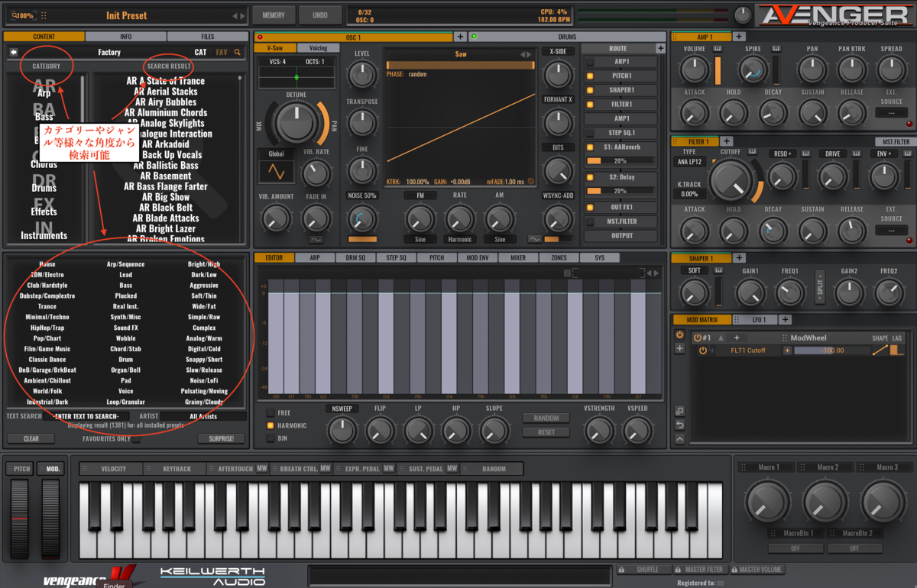Screen dimensions: 917x588
Task: Open the AMP EXT. SOURCE dropdown
Action: (x=892, y=112)
